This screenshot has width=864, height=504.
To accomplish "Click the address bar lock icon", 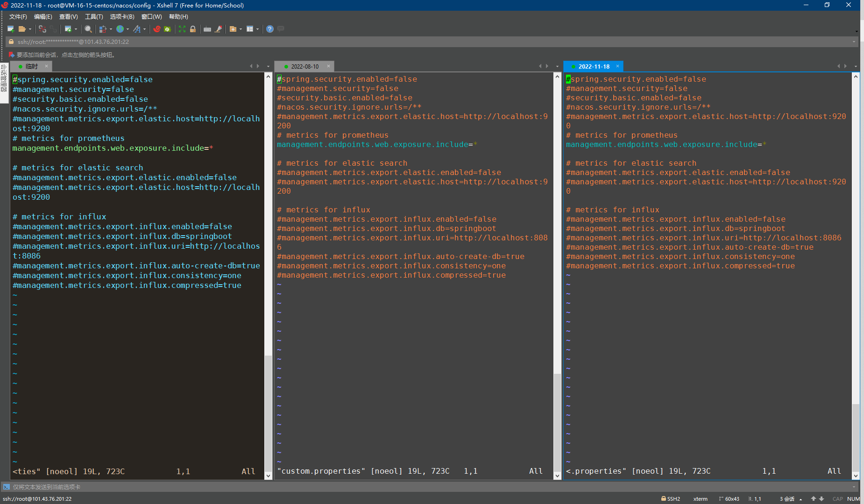I will (x=11, y=42).
